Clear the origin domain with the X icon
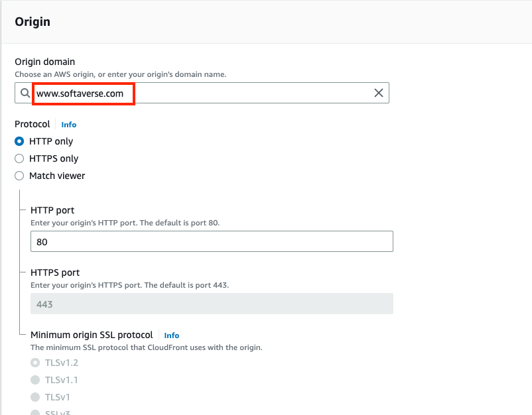 (378, 93)
